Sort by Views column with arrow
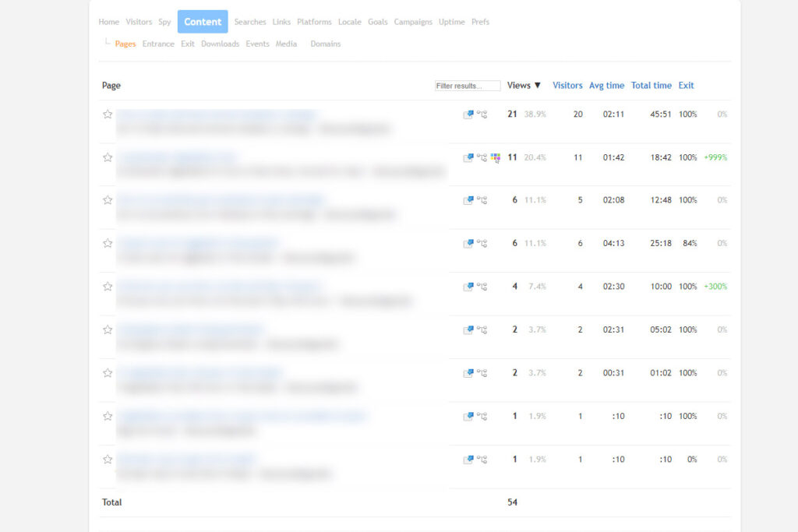The height and width of the screenshot is (532, 798). pos(524,86)
